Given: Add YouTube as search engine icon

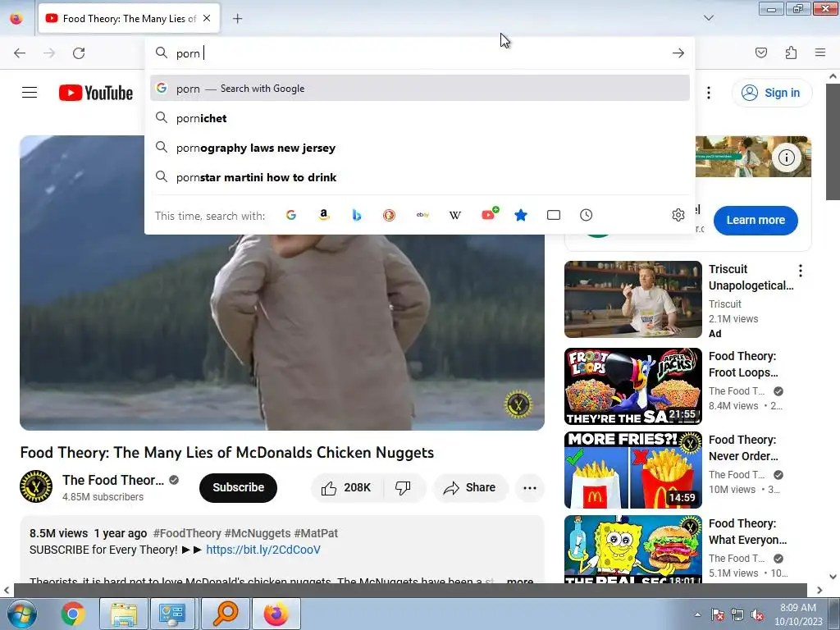Looking at the screenshot, I should click(490, 214).
